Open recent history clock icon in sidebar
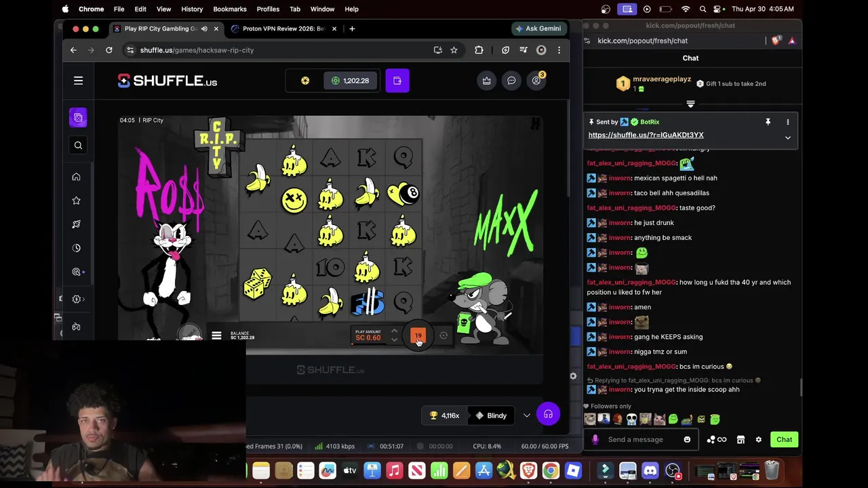The image size is (868, 488). click(x=76, y=248)
